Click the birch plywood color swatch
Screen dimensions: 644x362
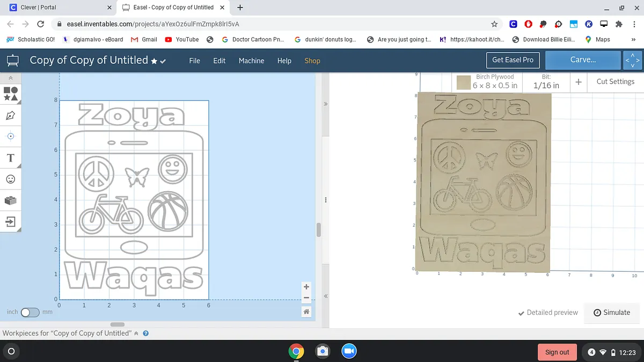click(463, 82)
